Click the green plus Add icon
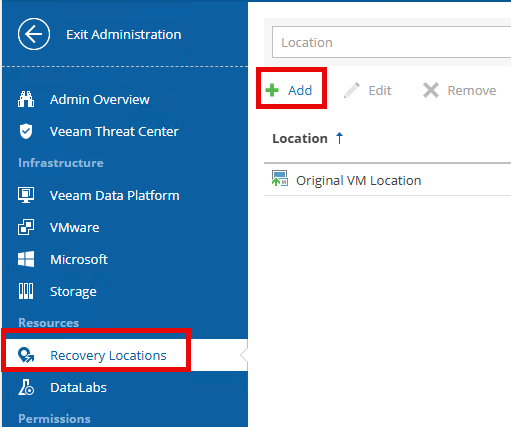The height and width of the screenshot is (427, 511). coord(272,90)
